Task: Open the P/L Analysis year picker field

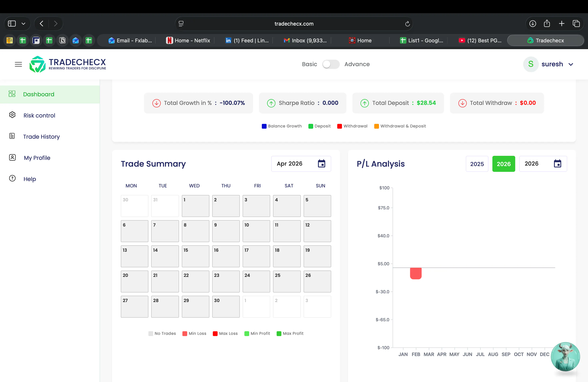Action: (543, 164)
